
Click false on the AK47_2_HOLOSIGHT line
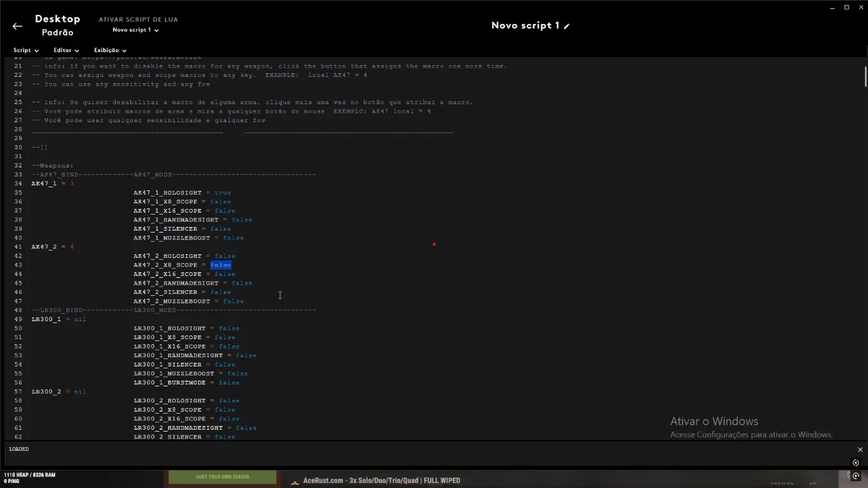pos(225,256)
